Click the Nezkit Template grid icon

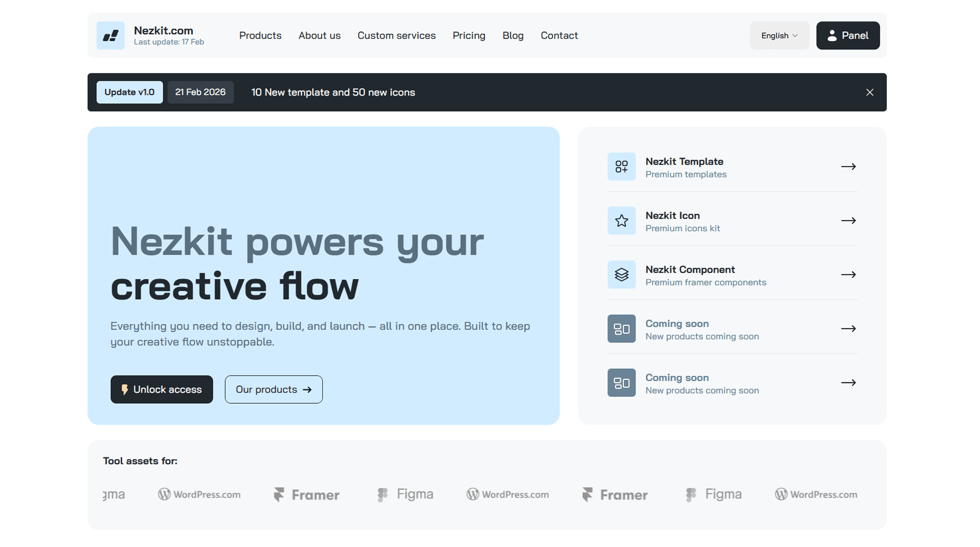621,166
